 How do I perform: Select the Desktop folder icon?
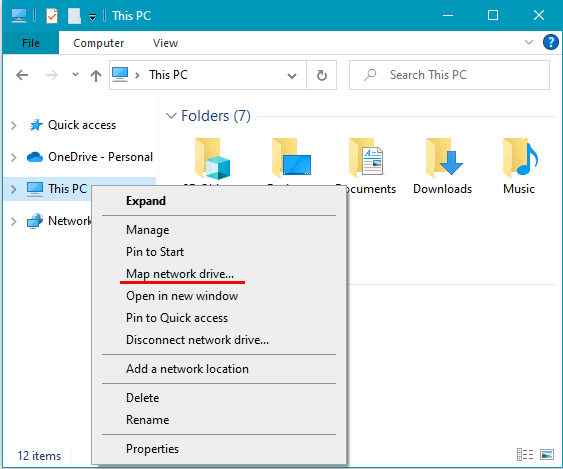tap(291, 158)
